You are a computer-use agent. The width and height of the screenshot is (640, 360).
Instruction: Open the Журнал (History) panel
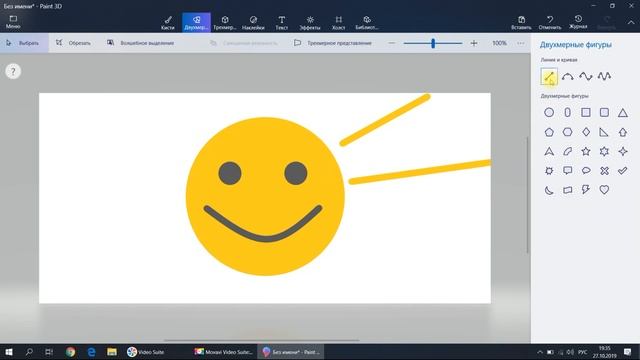coord(578,22)
